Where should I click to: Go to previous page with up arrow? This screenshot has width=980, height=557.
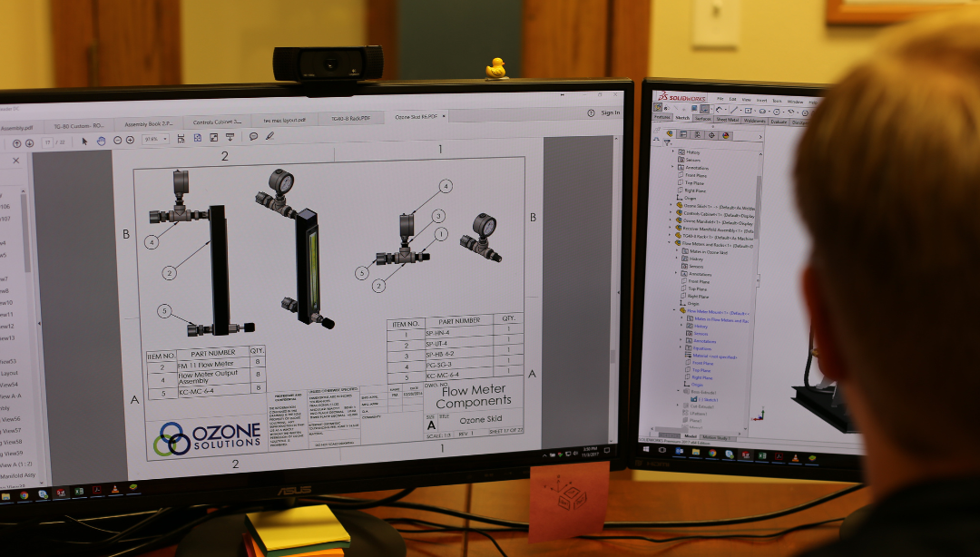16,142
